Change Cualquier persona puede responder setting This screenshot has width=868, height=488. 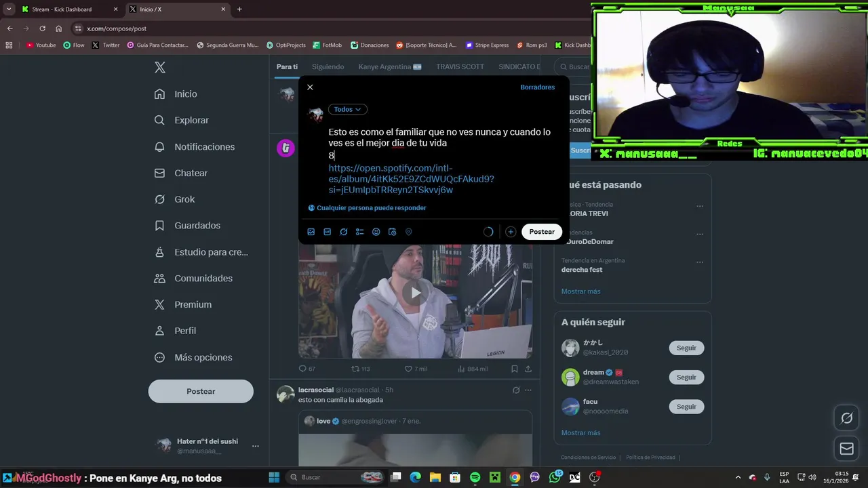(x=367, y=208)
